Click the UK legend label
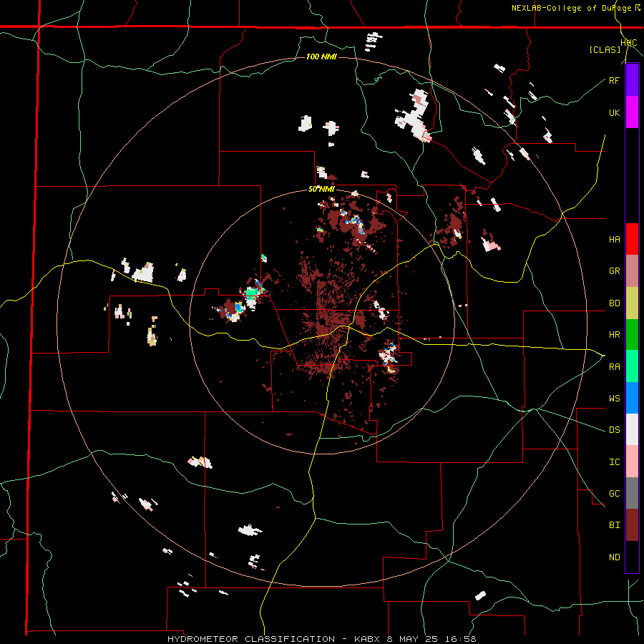This screenshot has width=644, height=644. coord(614,112)
